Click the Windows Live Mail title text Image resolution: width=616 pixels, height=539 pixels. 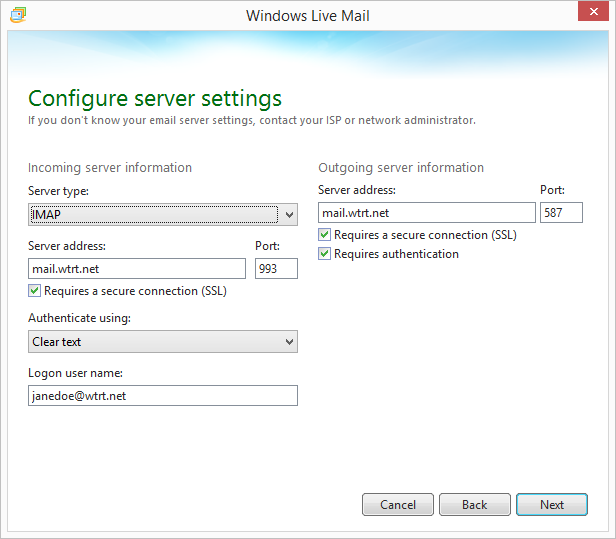[308, 15]
